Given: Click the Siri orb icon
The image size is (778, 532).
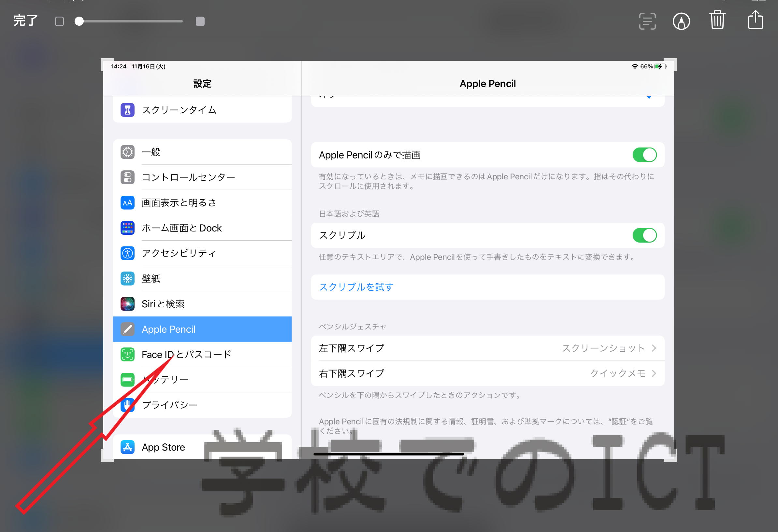Looking at the screenshot, I should pyautogui.click(x=127, y=304).
